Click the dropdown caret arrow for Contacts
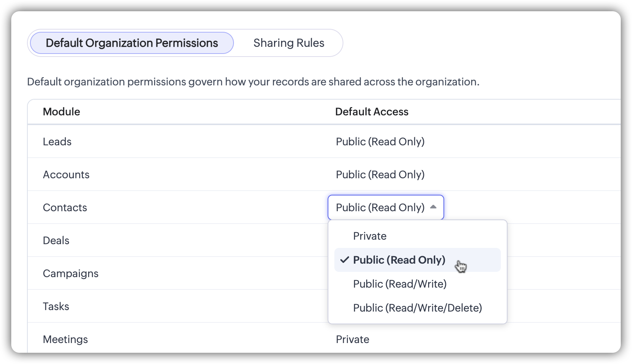 pos(433,207)
